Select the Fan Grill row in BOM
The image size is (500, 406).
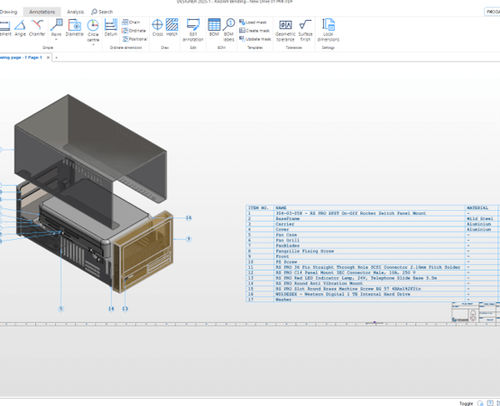[x=372, y=240]
